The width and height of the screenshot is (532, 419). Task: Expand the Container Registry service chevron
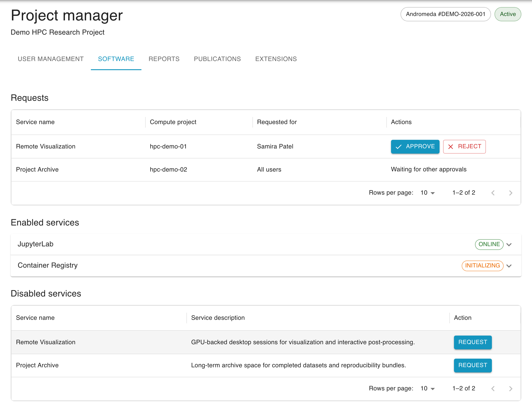[509, 266]
